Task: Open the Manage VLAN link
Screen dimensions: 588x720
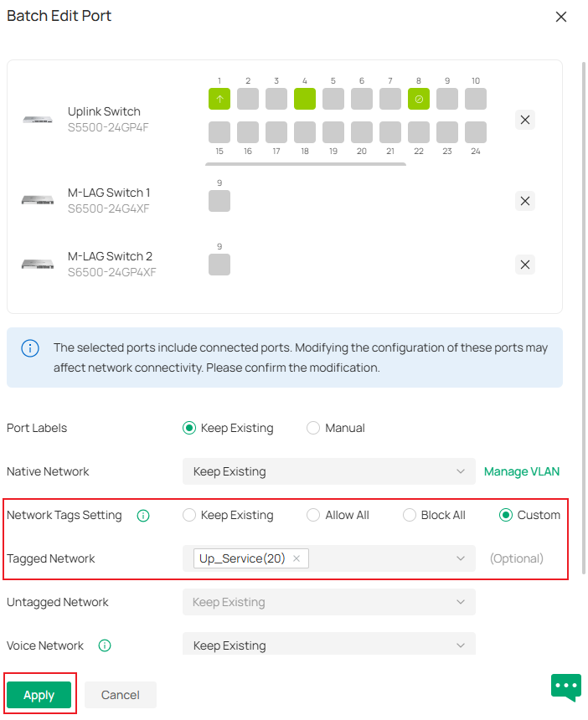Action: coord(521,471)
